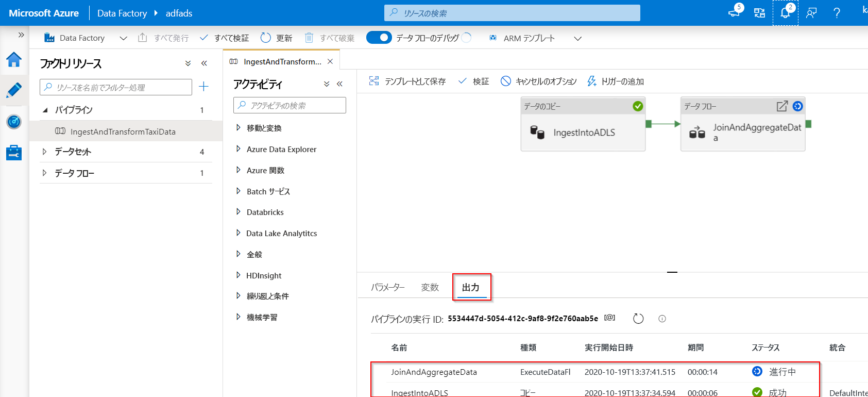Click すべて検証 in the toolbar

click(x=225, y=38)
